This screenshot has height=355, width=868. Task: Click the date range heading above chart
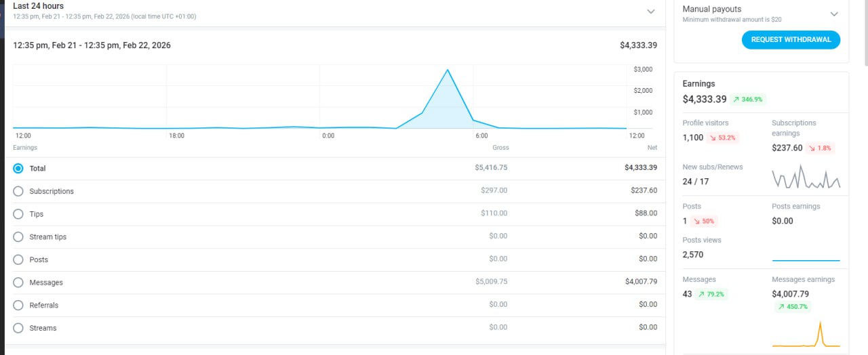click(x=92, y=45)
